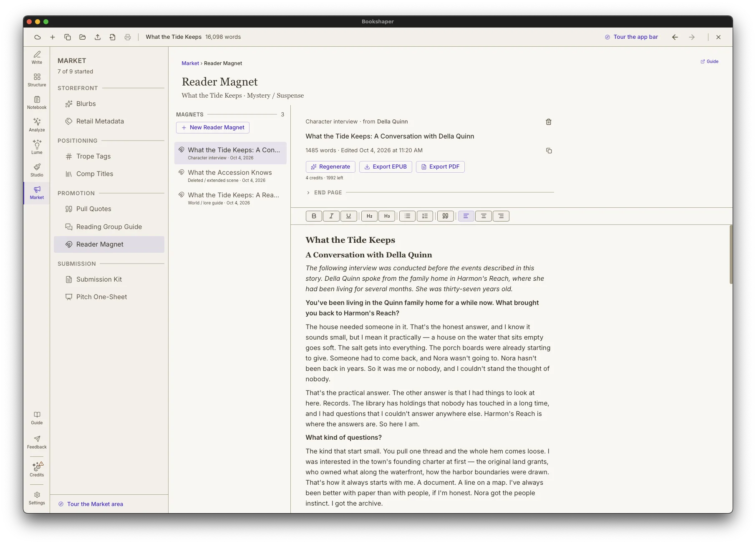Navigate back with left arrow
This screenshot has height=544, width=756.
click(x=675, y=37)
